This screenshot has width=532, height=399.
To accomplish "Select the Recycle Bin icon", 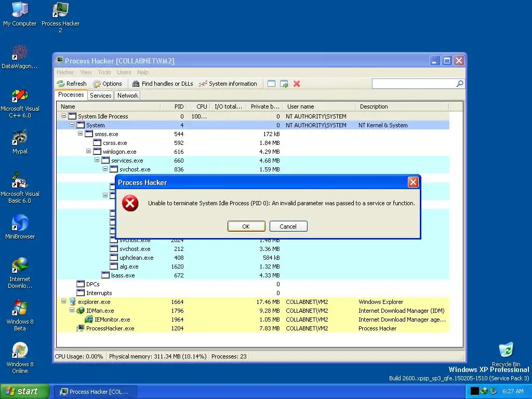I will [x=506, y=354].
